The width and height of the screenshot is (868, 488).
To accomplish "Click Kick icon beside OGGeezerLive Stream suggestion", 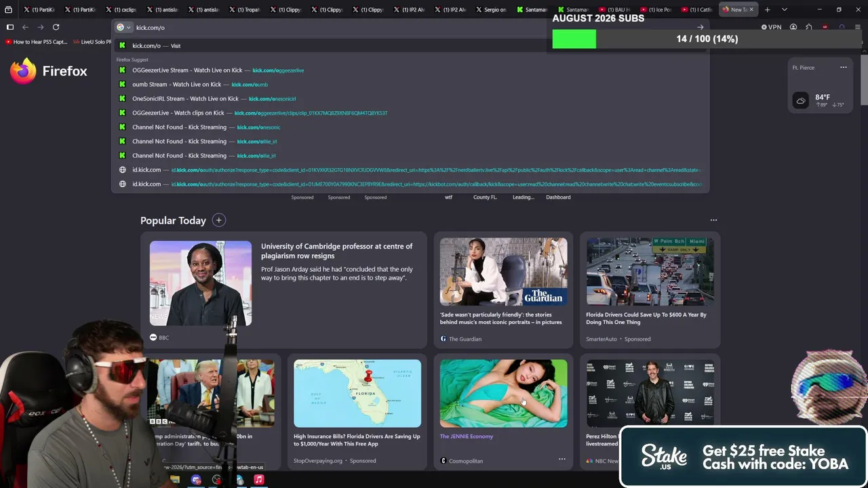I will pyautogui.click(x=122, y=70).
